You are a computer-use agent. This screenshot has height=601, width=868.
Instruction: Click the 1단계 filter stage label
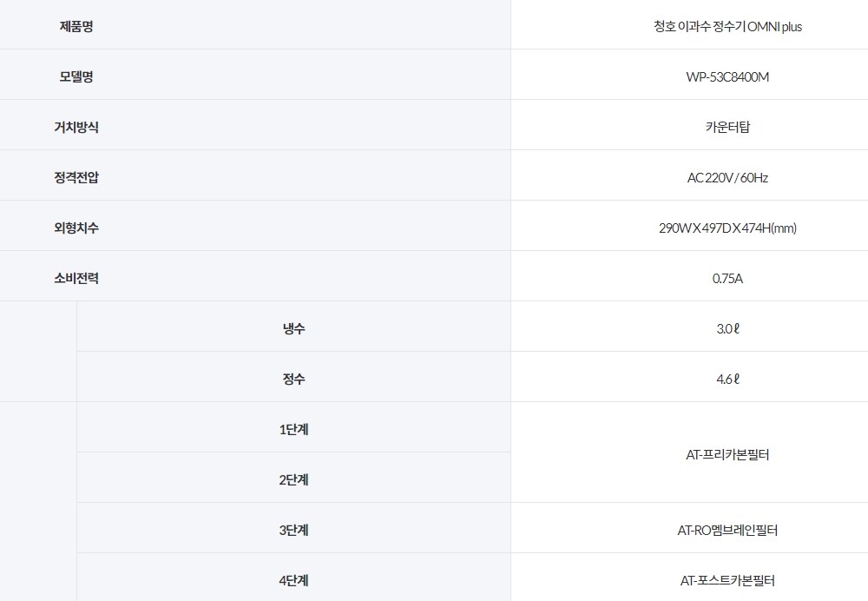pos(293,429)
